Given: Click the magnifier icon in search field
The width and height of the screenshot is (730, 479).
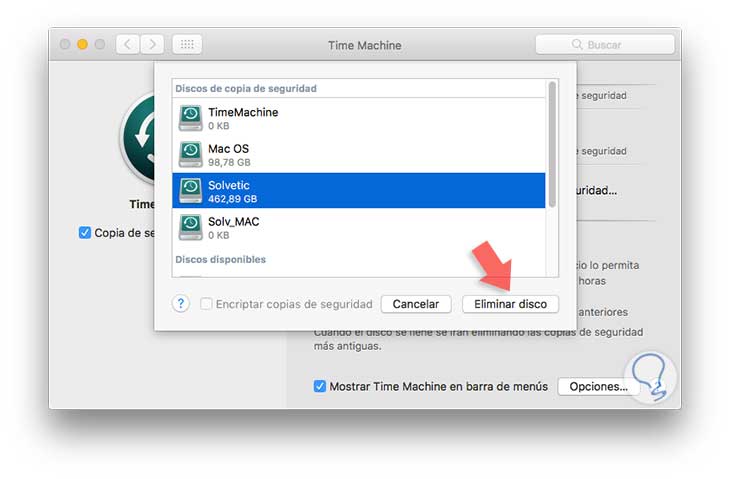Looking at the screenshot, I should [x=577, y=44].
